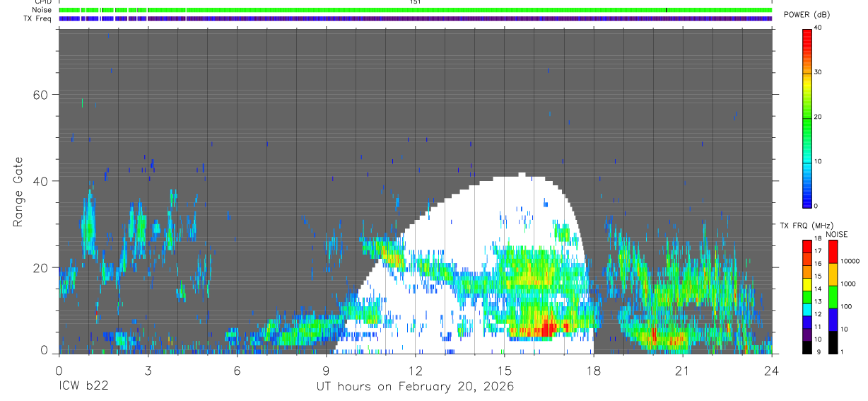This screenshot has height=401, width=868.
Task: Click the '21' tick on UT hours axis
Action: pos(682,370)
